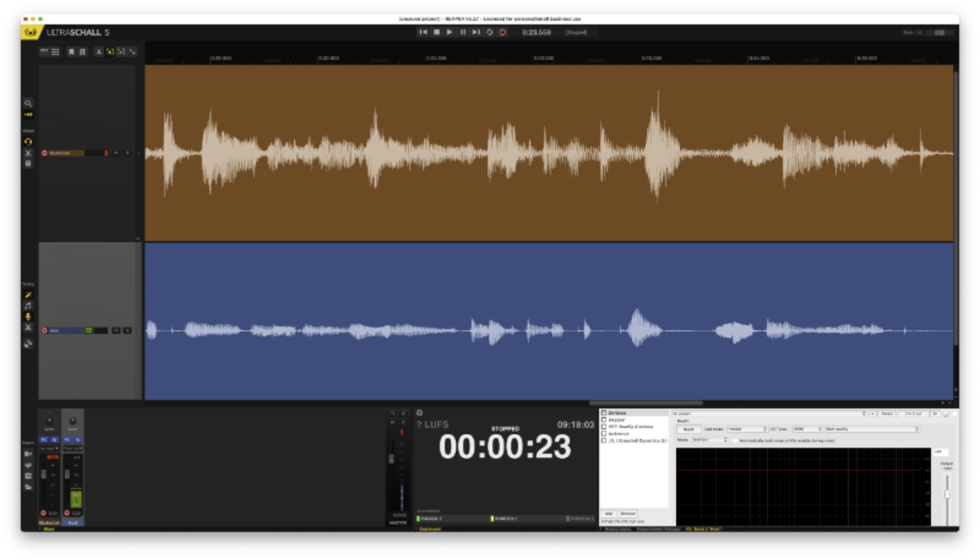Click the master volume fader
Screen dimensions: 980x559
391,458
